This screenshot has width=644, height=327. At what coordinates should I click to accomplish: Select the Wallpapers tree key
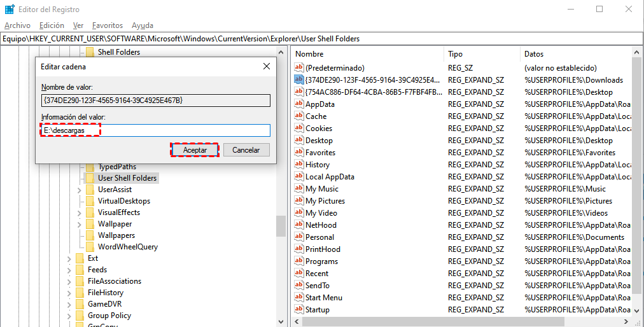[x=116, y=235]
